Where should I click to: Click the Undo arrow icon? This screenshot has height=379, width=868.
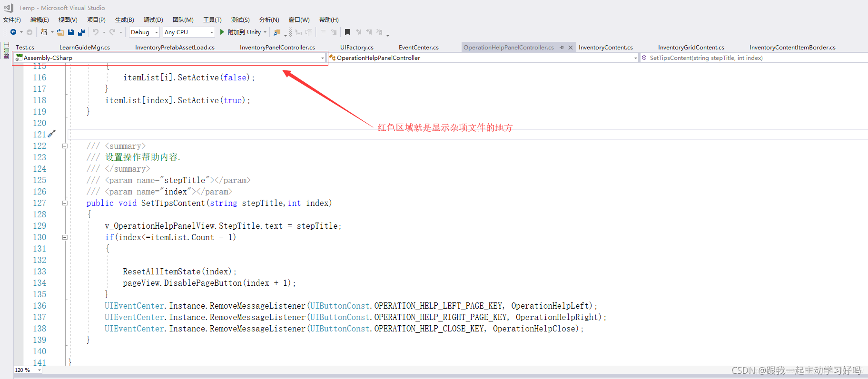[96, 32]
